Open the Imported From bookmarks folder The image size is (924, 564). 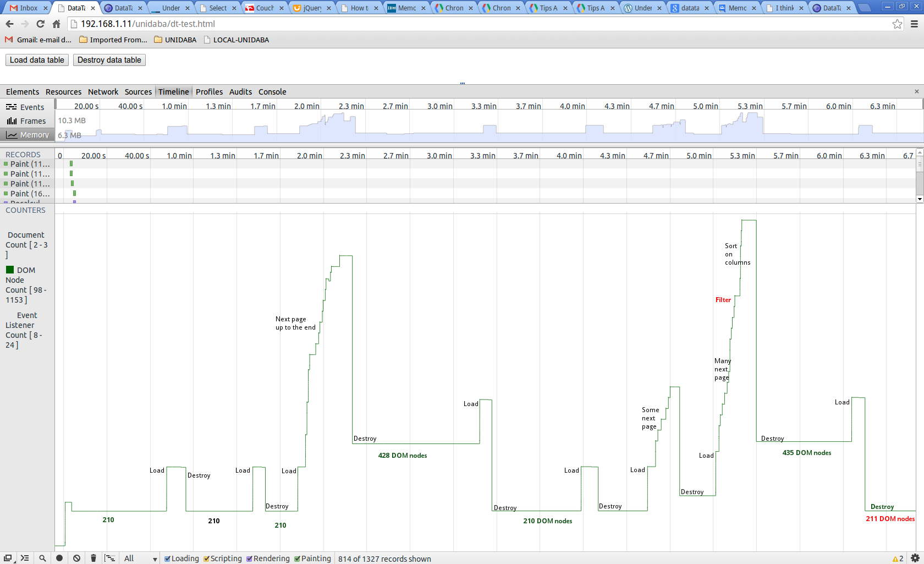pyautogui.click(x=113, y=40)
